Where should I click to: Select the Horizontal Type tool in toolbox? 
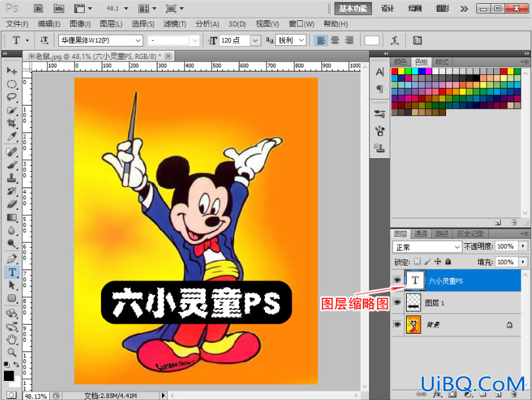coord(12,271)
